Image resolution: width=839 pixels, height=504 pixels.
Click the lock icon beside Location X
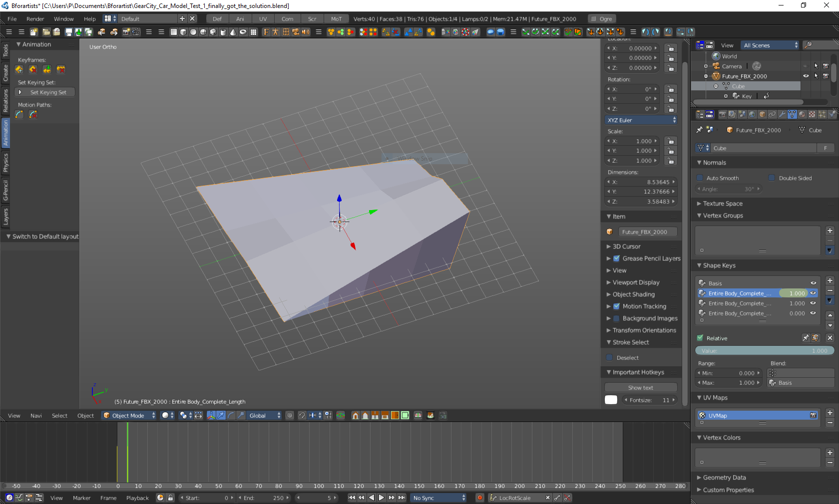click(x=671, y=48)
